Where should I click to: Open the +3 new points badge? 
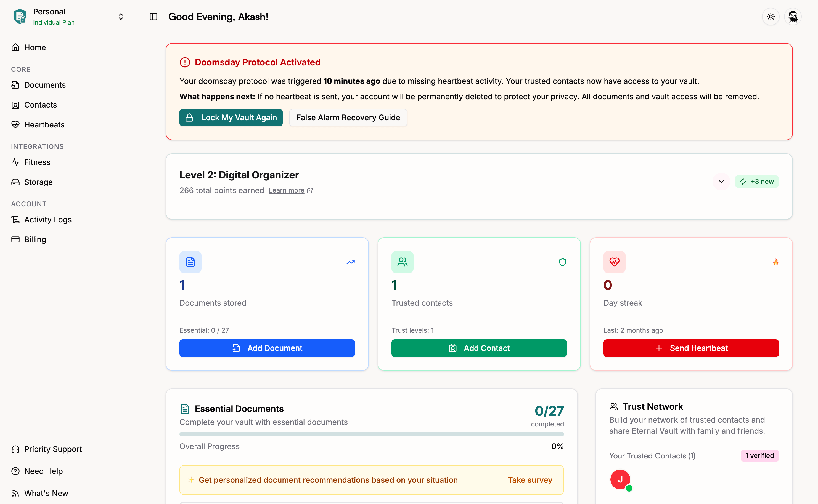(x=756, y=182)
